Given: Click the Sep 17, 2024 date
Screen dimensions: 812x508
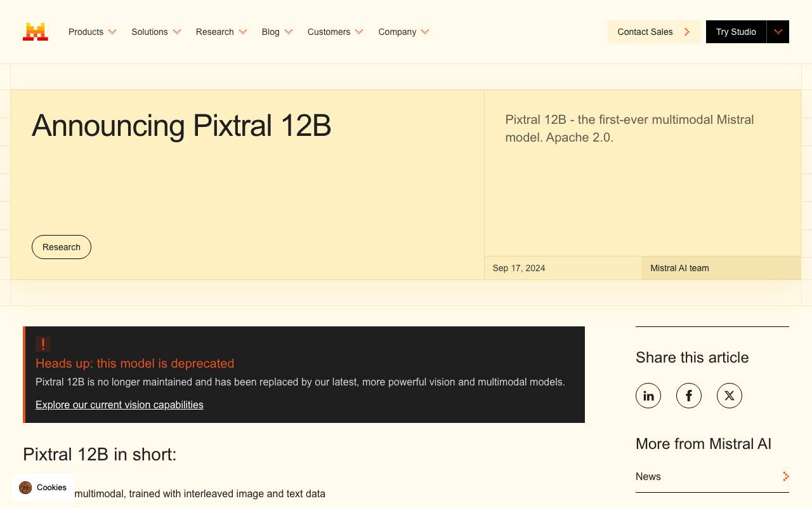Looking at the screenshot, I should point(519,268).
